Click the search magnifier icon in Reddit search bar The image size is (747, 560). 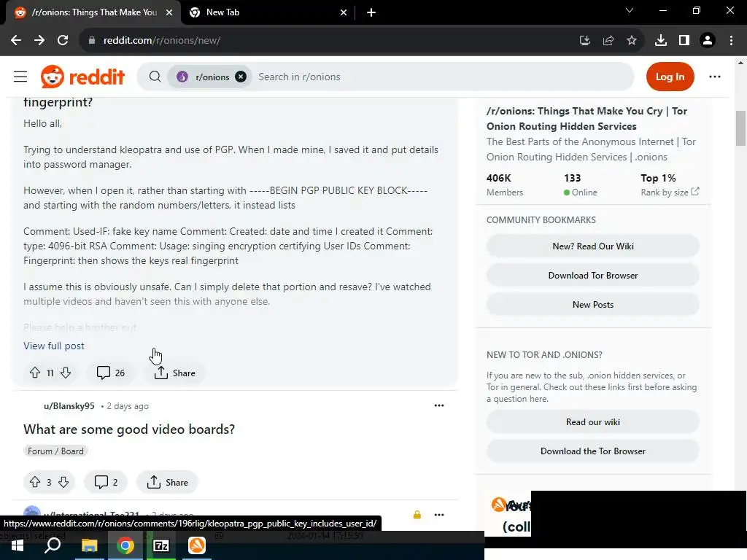(155, 77)
